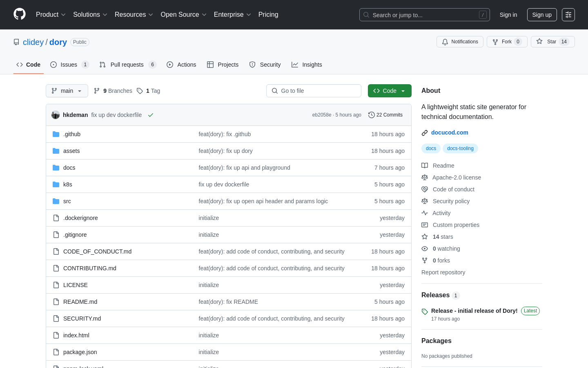The image size is (588, 368).
Task: Click the Report repository link
Action: tap(443, 272)
